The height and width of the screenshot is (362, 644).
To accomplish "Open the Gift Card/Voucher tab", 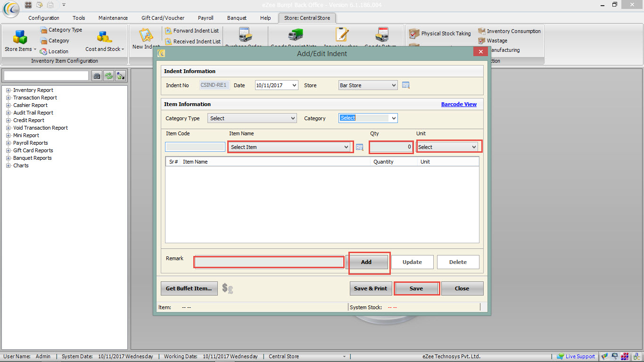I will (163, 18).
